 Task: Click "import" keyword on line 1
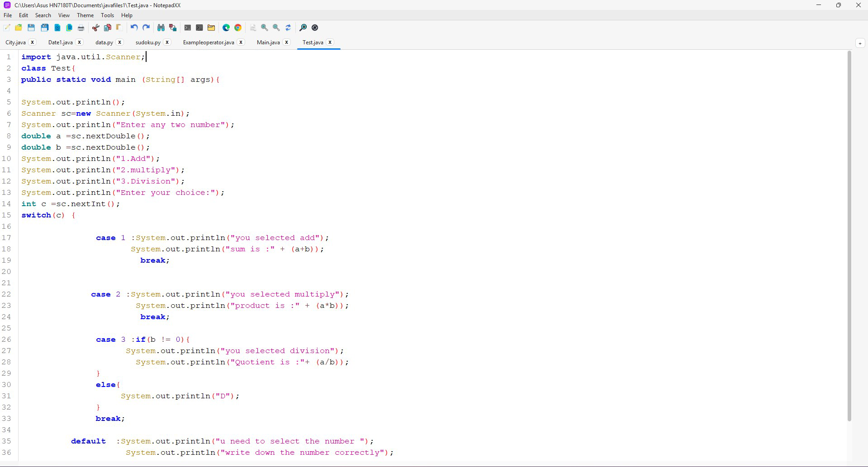[x=36, y=57]
